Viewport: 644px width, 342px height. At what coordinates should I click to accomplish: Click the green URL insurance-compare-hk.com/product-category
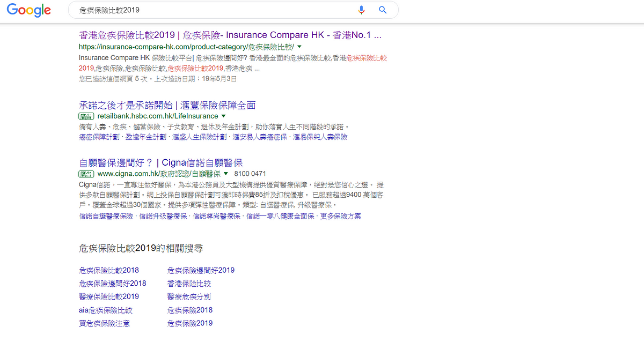point(186,47)
